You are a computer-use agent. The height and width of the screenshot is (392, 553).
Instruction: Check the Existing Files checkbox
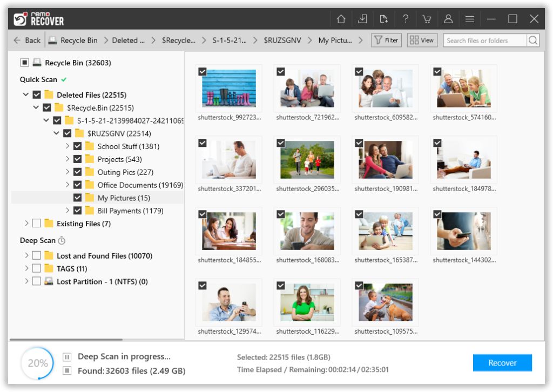[x=36, y=223]
